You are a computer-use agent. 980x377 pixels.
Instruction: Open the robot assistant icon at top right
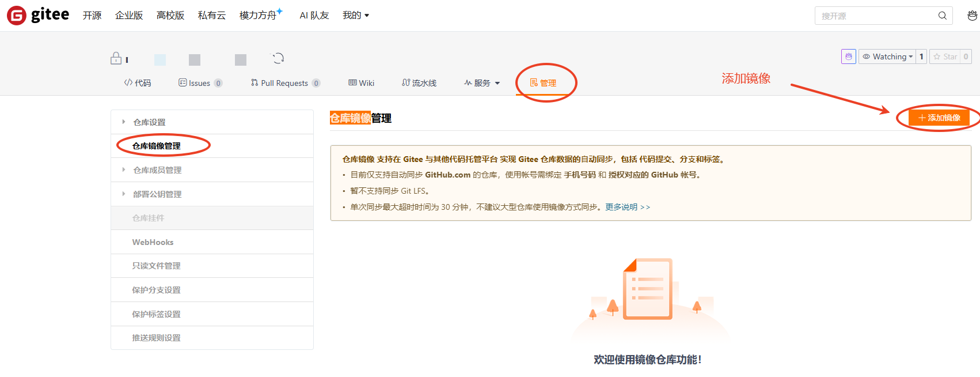pos(972,16)
